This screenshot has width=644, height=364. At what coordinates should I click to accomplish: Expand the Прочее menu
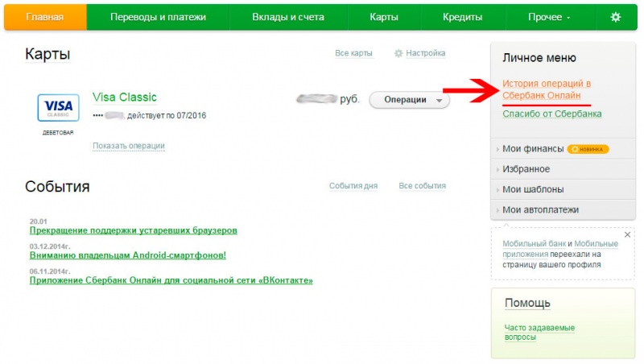click(551, 17)
